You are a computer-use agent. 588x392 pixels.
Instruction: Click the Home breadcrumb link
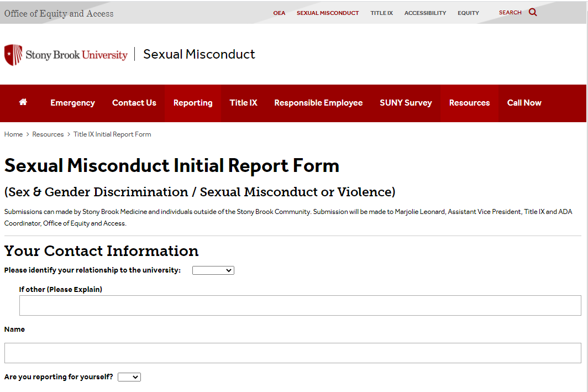click(13, 134)
